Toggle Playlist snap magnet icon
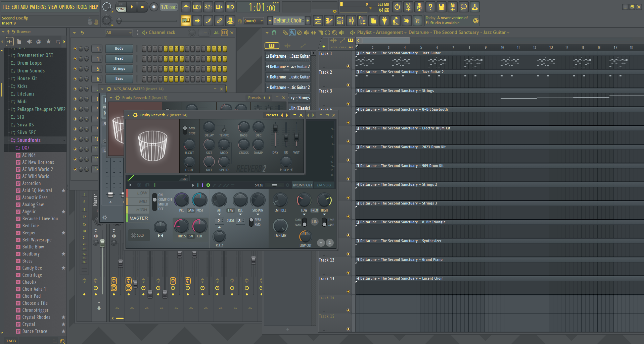This screenshot has height=344, width=644. [x=274, y=33]
